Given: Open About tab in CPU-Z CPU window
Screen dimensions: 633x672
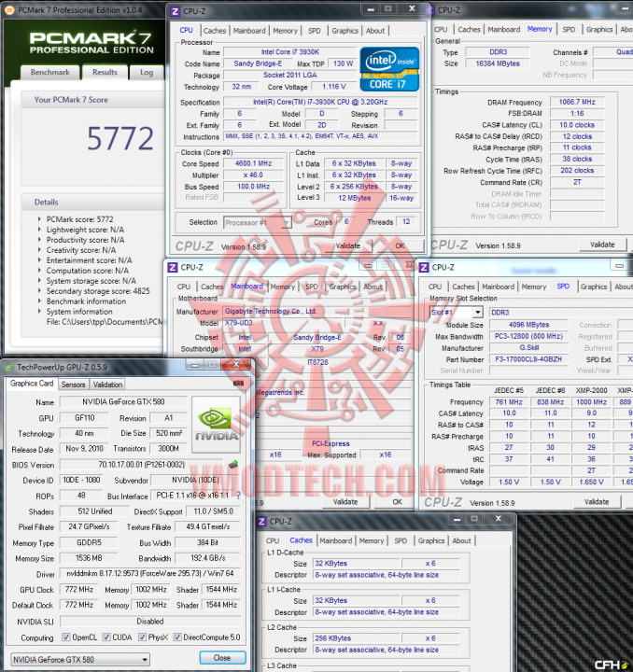Looking at the screenshot, I should click(x=375, y=31).
